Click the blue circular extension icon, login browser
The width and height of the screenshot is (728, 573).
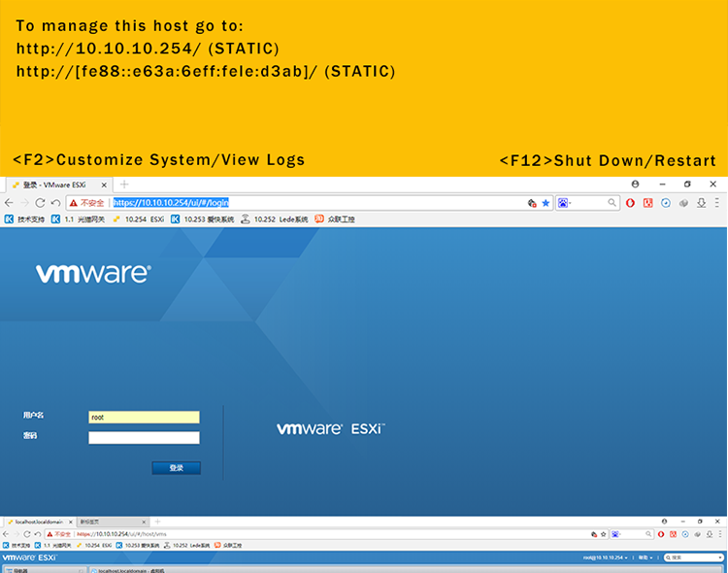pos(666,203)
